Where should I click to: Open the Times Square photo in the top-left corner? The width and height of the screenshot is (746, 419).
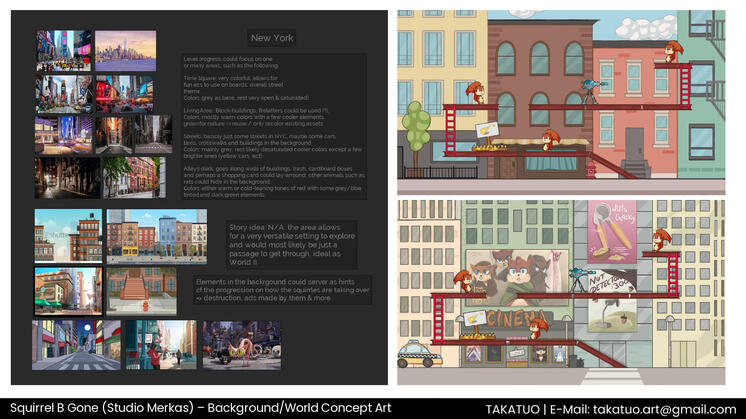(63, 50)
